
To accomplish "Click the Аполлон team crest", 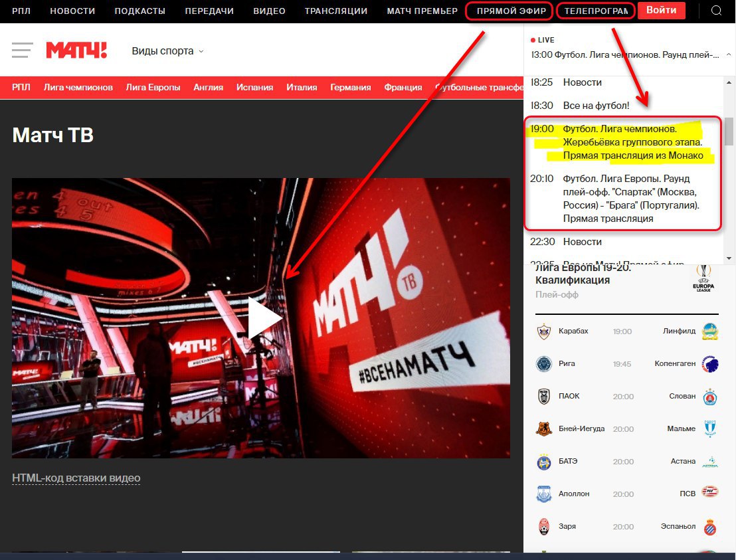I will coord(543,494).
